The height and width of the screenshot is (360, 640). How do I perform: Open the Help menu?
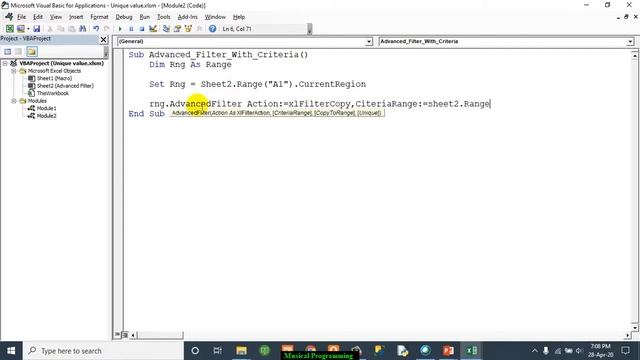point(239,17)
